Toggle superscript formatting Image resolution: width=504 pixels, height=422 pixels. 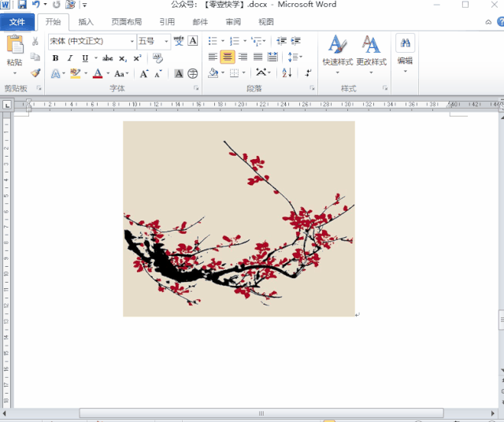pyautogui.click(x=137, y=58)
